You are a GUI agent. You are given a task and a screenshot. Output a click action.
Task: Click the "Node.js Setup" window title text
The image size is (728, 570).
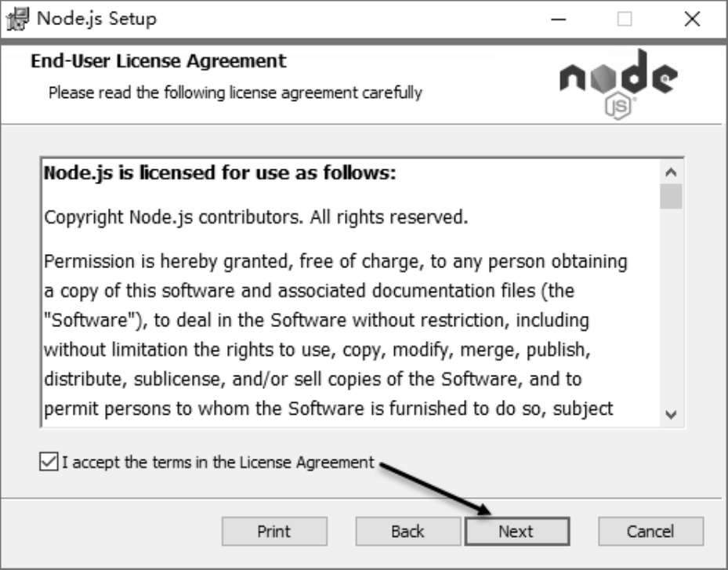click(x=96, y=19)
